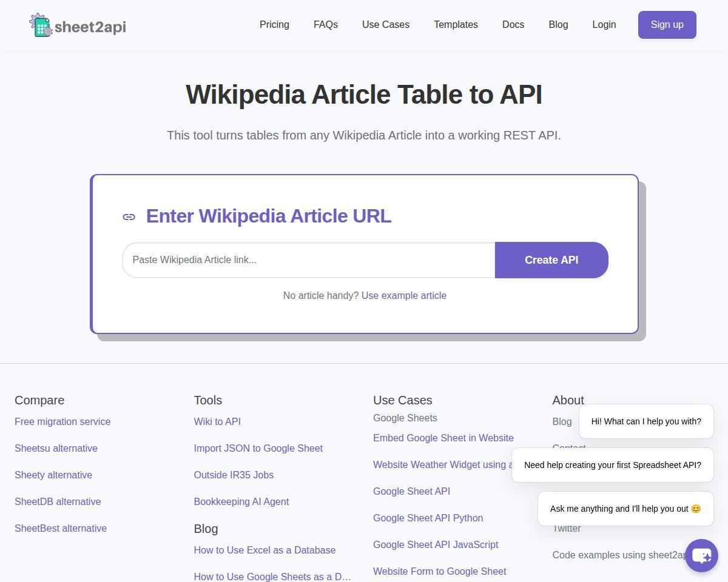Open Free migration service link
The width and height of the screenshot is (728, 582).
pyautogui.click(x=62, y=421)
